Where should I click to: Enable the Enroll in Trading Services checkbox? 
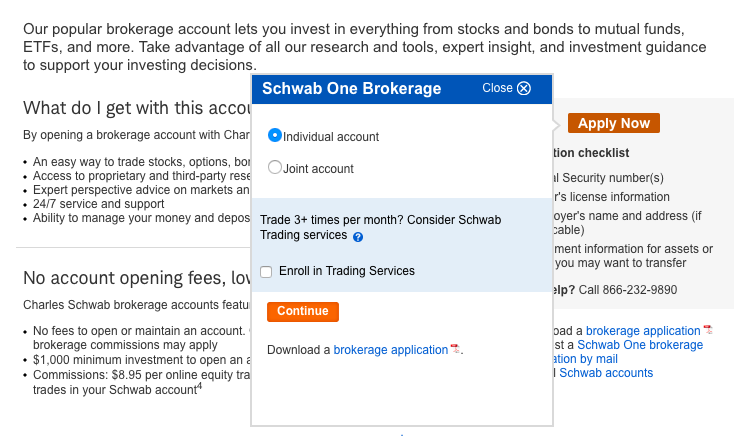pos(266,271)
